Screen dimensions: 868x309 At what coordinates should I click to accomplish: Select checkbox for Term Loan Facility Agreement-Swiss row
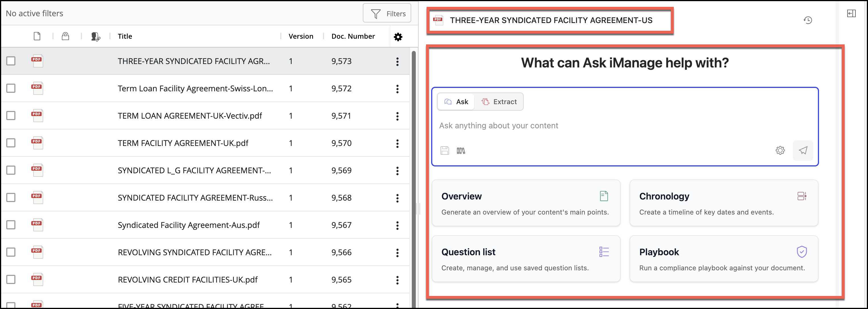(11, 88)
